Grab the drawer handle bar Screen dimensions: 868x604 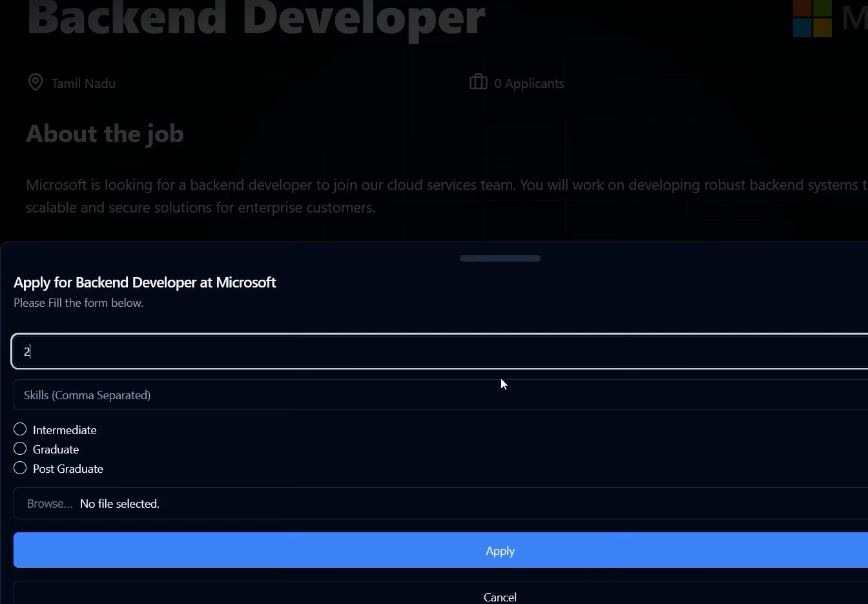tap(500, 258)
